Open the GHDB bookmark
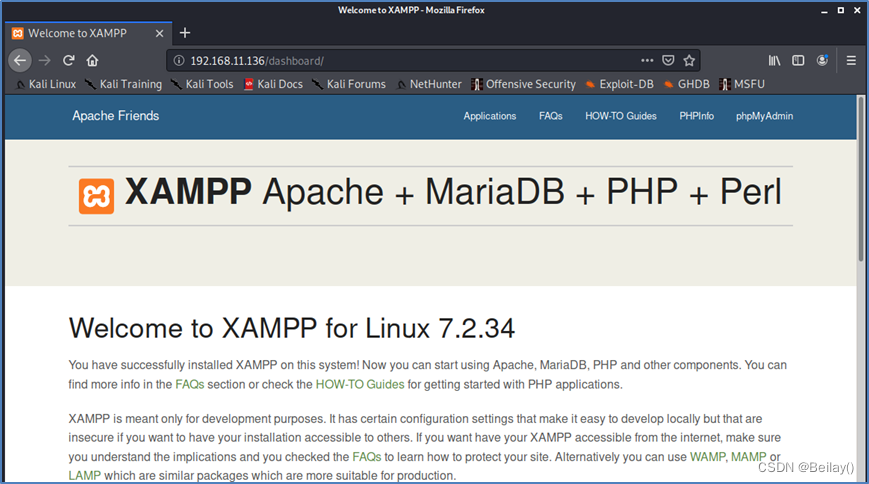Screen dimensions: 869x484 [x=687, y=84]
